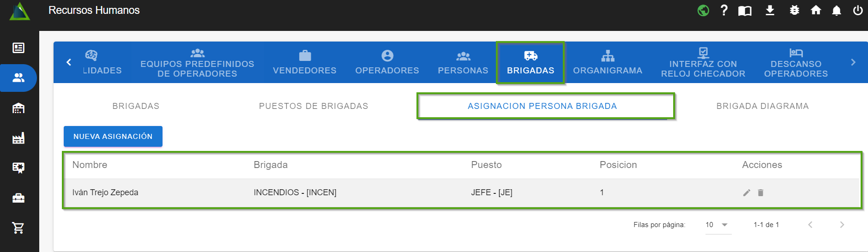Image resolution: width=868 pixels, height=252 pixels.
Task: Switch to the Organigrama tab
Action: (x=608, y=63)
